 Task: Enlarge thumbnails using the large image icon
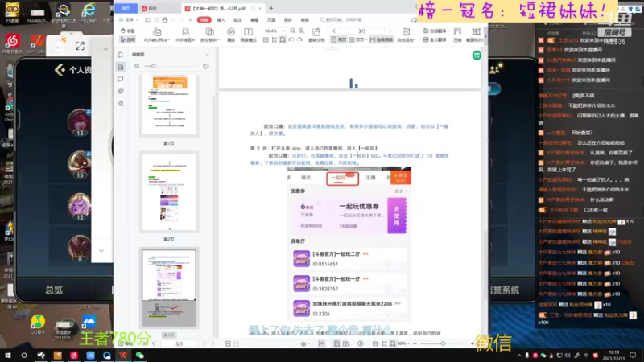pyautogui.click(x=206, y=66)
